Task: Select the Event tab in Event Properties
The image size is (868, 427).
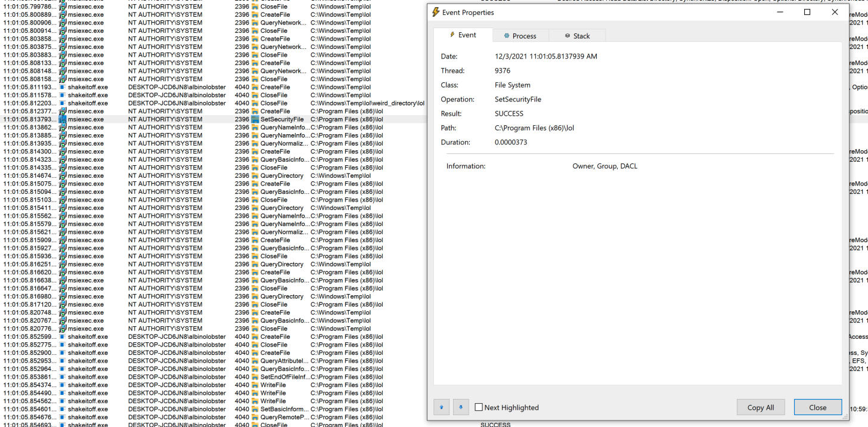Action: click(463, 35)
